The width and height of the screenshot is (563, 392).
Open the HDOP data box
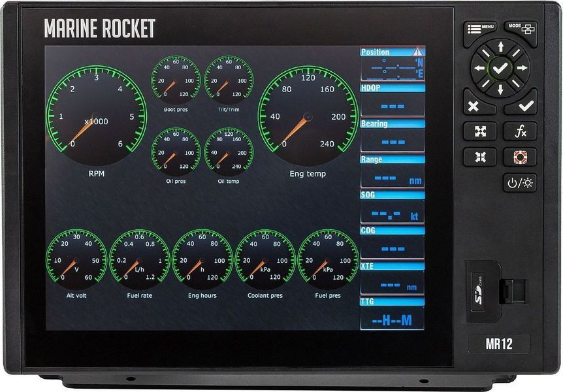point(393,100)
